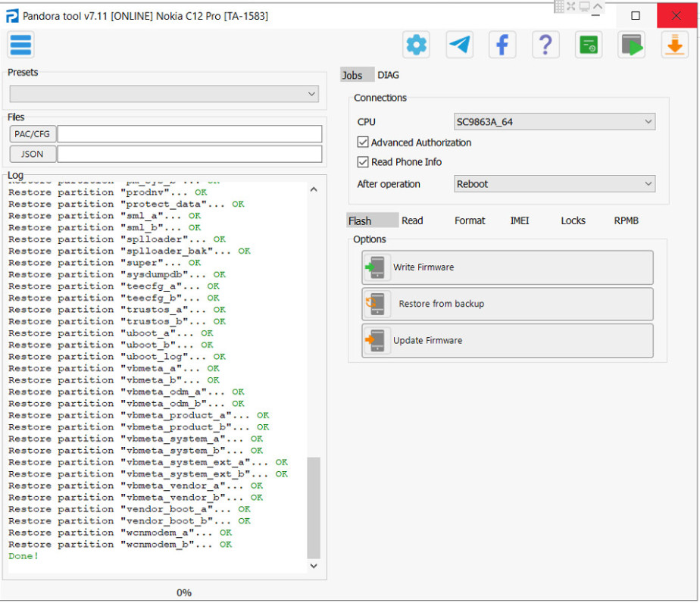Click Update Firmware button

click(507, 341)
